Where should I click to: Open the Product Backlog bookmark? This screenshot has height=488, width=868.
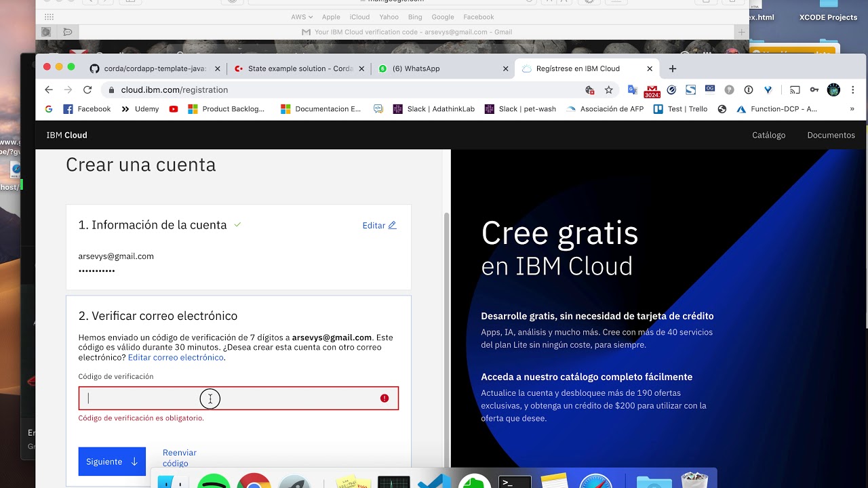(x=226, y=108)
